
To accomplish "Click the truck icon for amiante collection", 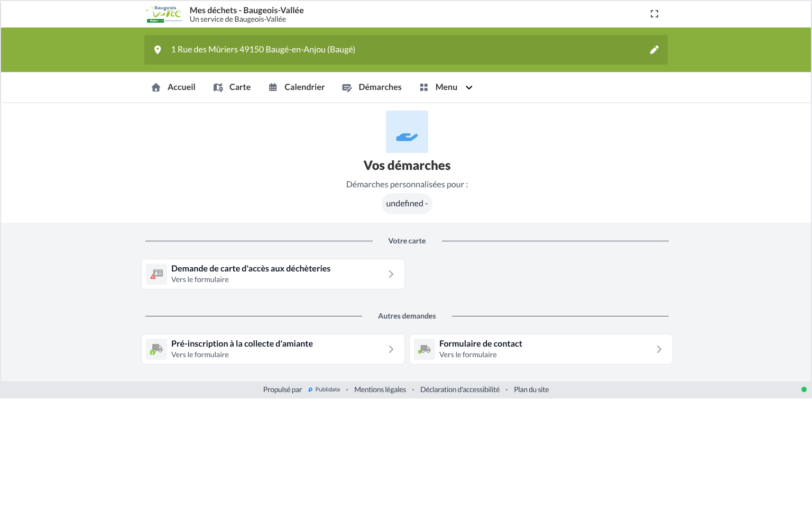I will pyautogui.click(x=156, y=349).
